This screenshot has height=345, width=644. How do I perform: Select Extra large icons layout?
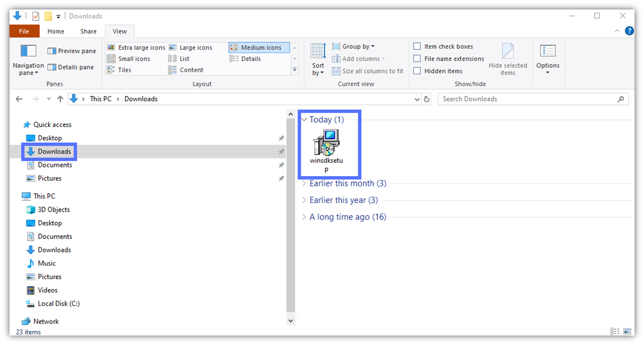(x=136, y=47)
